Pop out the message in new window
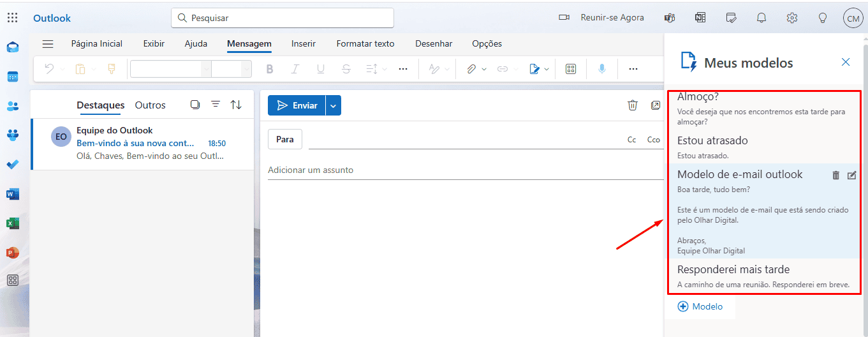 pyautogui.click(x=656, y=105)
